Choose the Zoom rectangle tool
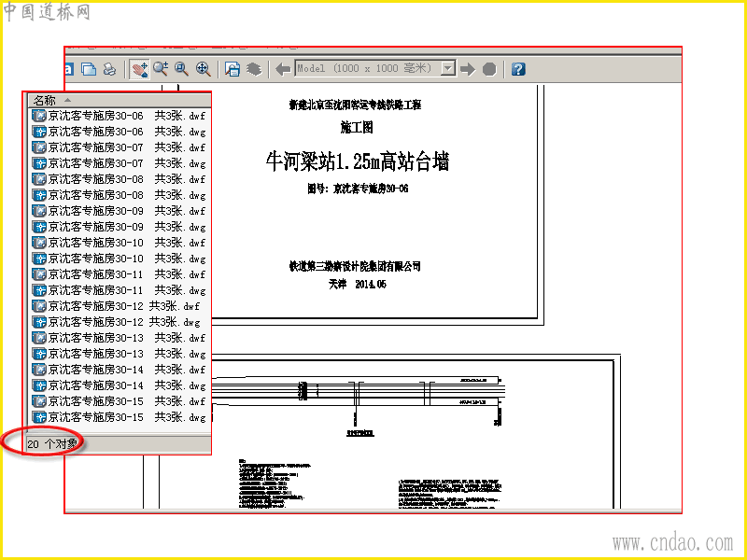 point(181,69)
